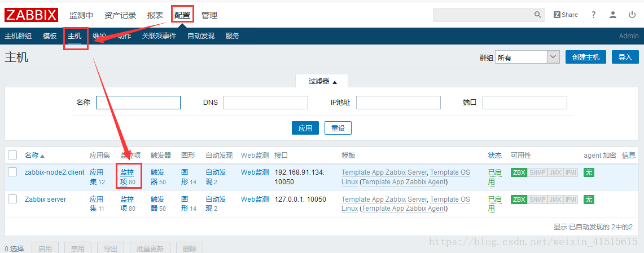Image resolution: width=644 pixels, height=253 pixels.
Task: Click the ZABBIX logo
Action: tap(31, 15)
